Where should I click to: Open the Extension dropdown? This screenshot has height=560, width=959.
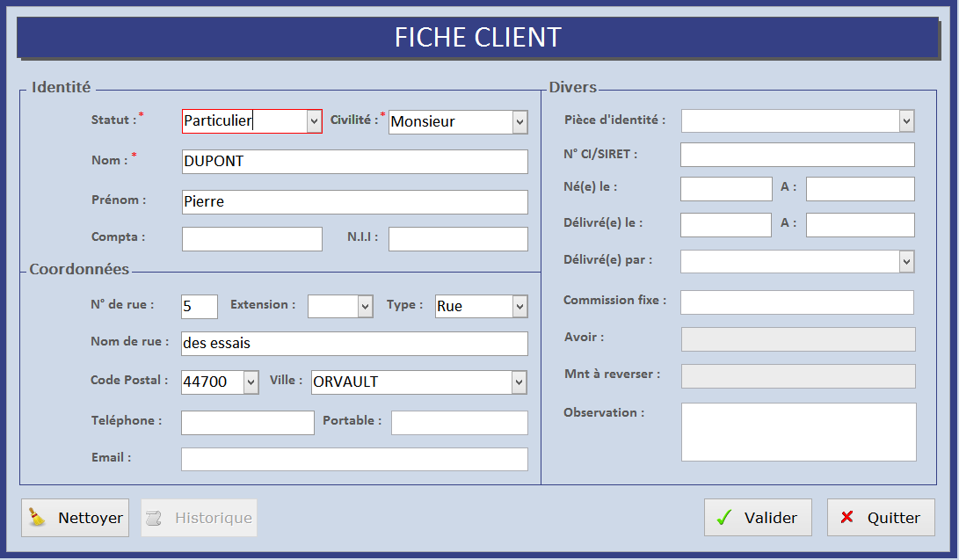pyautogui.click(x=365, y=306)
